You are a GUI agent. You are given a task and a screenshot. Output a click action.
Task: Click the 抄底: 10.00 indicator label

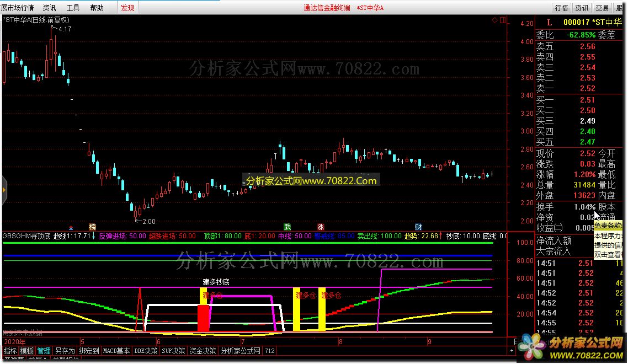tap(464, 236)
